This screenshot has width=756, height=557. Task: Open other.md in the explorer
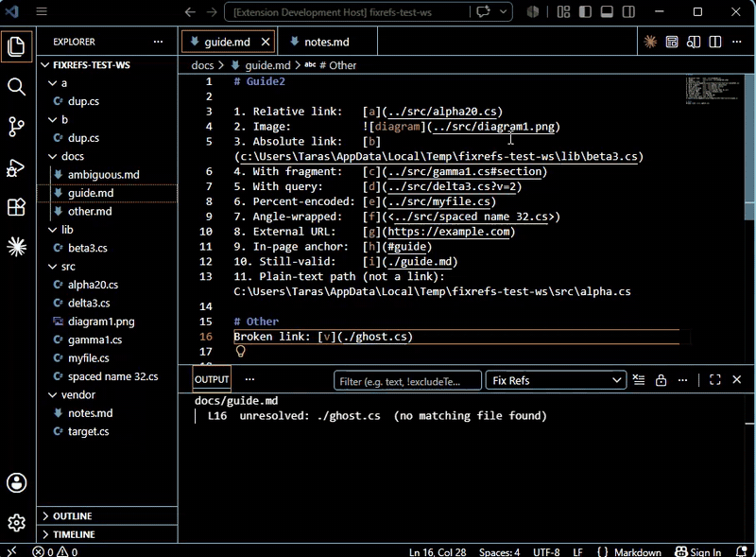point(107,212)
